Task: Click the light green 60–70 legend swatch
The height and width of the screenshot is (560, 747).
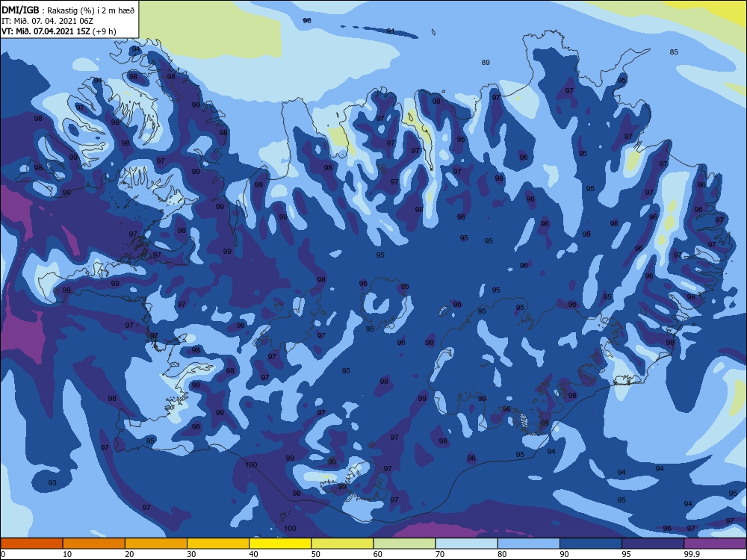Action: click(x=404, y=544)
